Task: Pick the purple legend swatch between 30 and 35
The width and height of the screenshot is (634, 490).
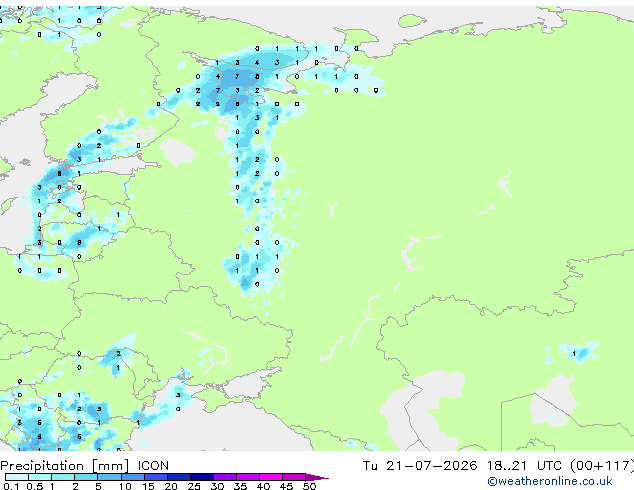Action: pos(224,477)
